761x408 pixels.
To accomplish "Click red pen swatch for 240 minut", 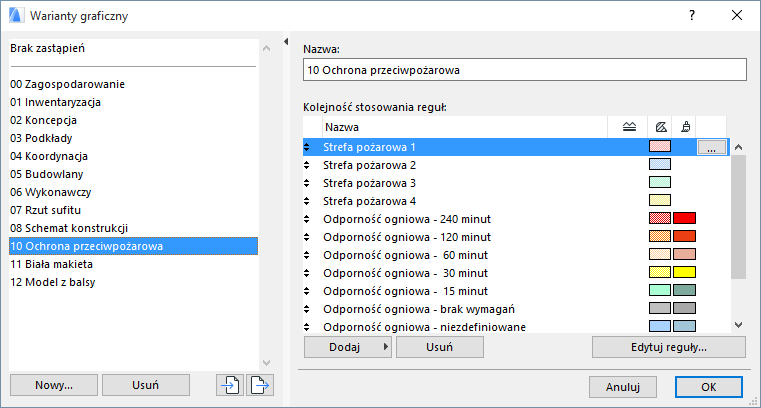I will point(684,219).
